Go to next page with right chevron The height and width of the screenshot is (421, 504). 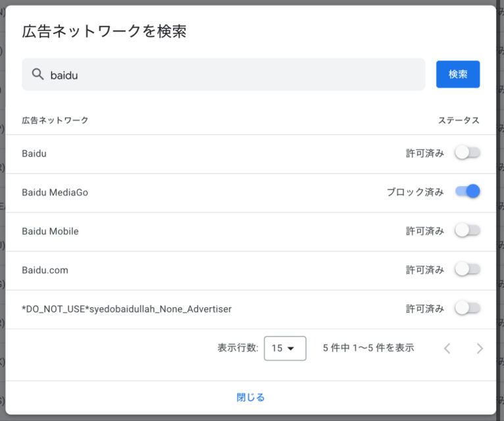tap(480, 348)
